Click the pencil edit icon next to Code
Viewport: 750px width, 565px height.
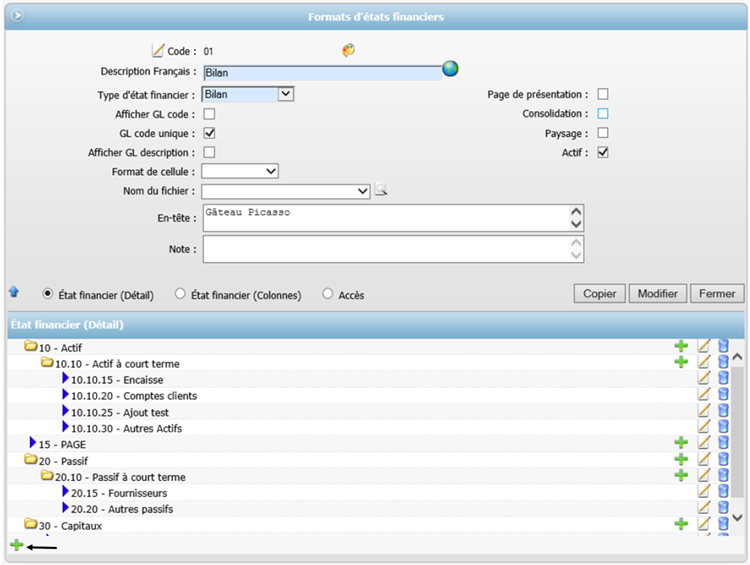point(157,50)
